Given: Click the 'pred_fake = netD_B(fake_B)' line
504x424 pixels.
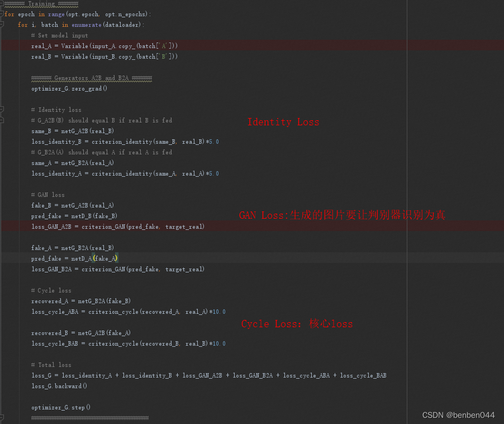Looking at the screenshot, I should (74, 216).
